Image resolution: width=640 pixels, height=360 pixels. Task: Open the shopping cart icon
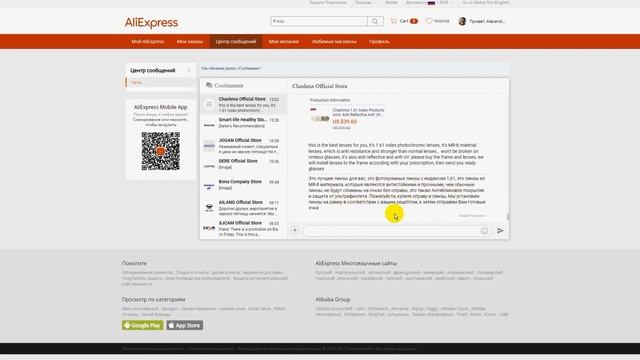click(393, 21)
